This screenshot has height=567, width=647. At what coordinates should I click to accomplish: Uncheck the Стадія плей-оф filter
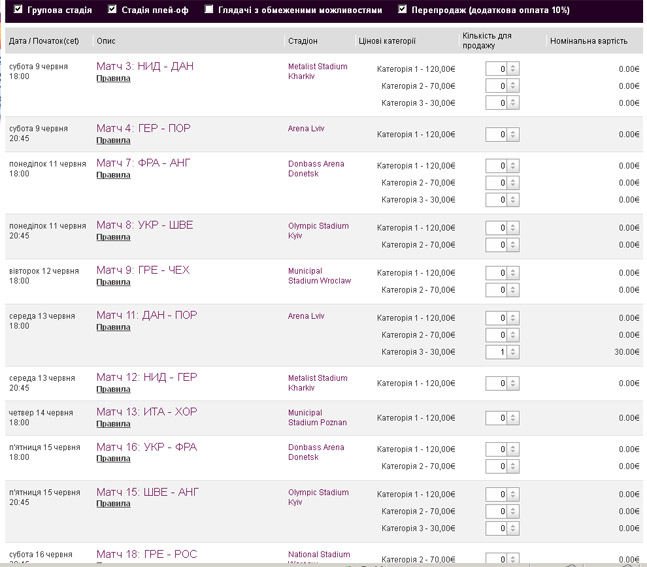click(x=111, y=10)
